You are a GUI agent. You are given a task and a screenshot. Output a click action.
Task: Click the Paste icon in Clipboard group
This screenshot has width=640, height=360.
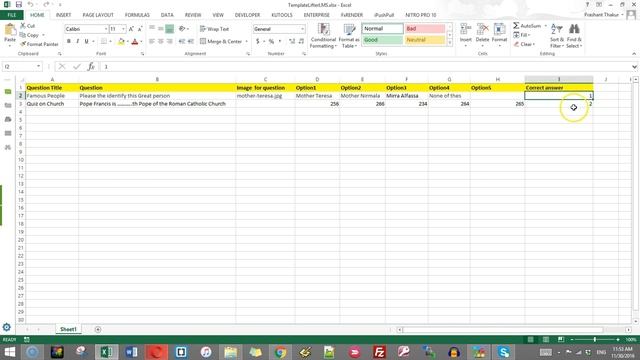point(10,30)
